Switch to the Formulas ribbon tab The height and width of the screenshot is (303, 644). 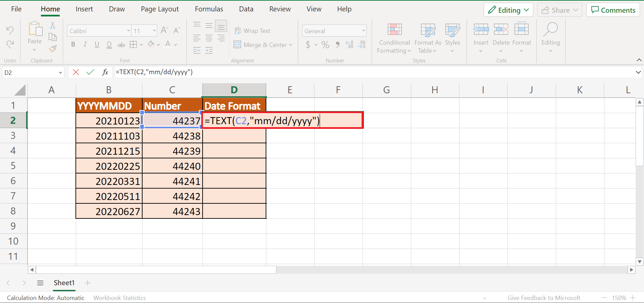[x=209, y=9]
